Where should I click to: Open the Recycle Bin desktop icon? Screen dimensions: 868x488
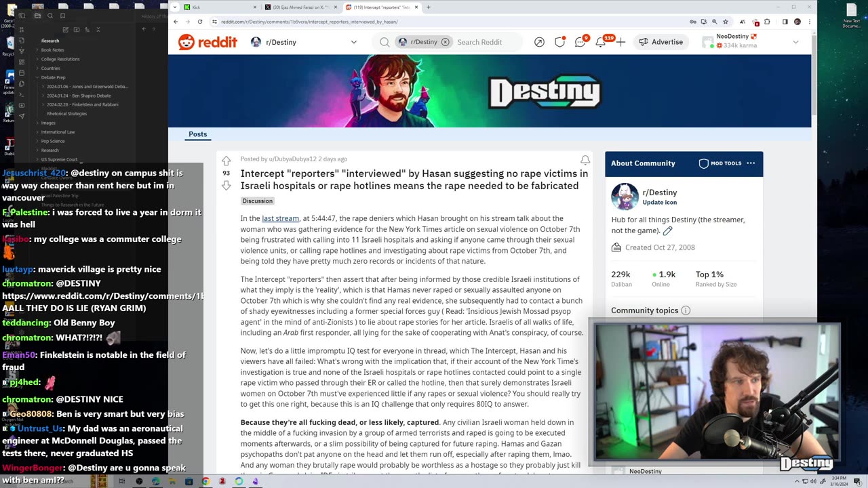coord(8,45)
